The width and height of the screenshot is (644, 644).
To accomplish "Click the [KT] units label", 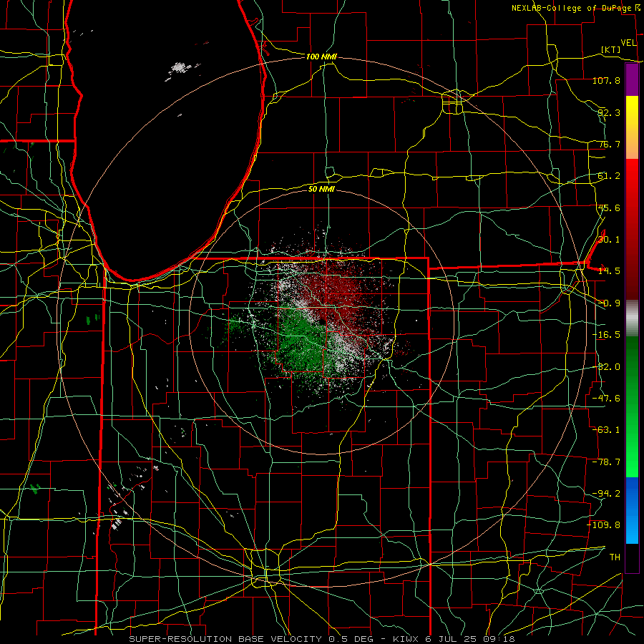I will point(611,49).
